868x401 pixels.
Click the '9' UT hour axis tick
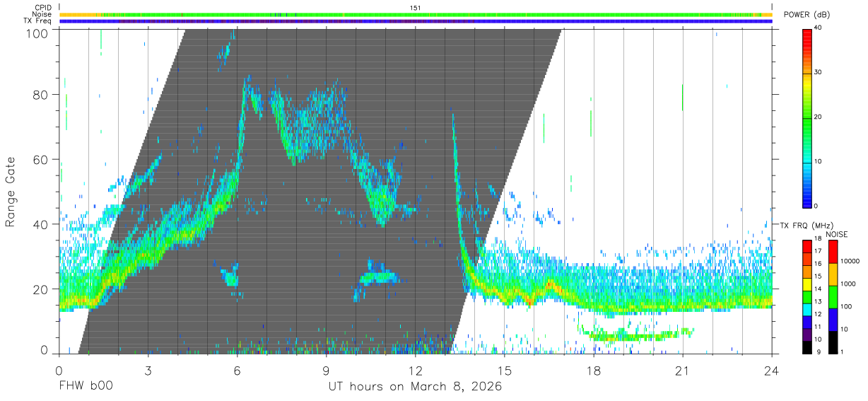point(326,370)
